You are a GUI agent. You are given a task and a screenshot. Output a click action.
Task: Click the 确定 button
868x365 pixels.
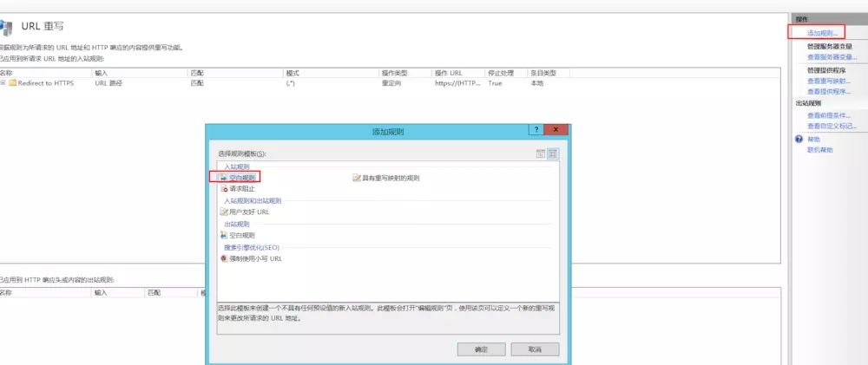tap(482, 349)
